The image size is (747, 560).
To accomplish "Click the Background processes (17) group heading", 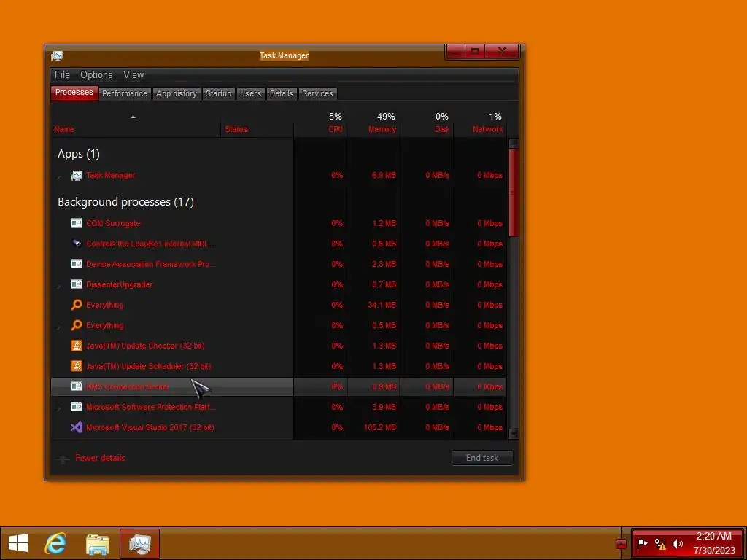I will tap(125, 202).
